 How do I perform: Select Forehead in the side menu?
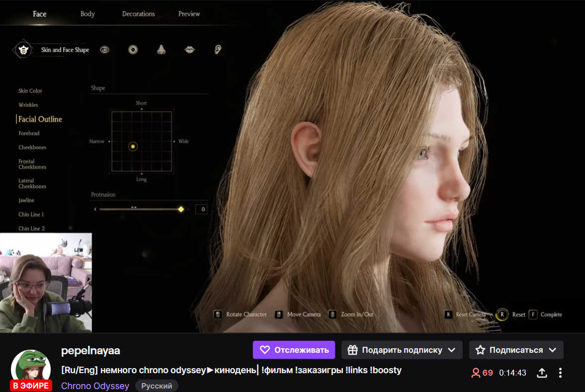coord(29,133)
